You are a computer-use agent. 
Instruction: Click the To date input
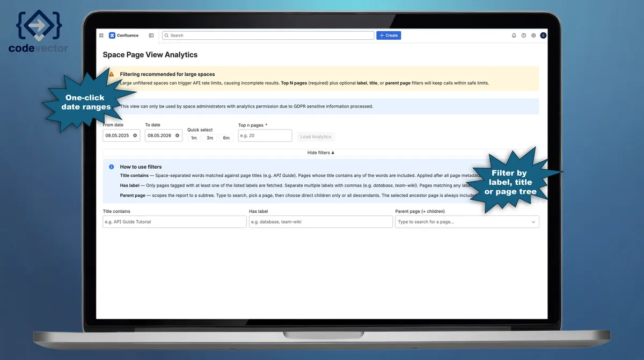point(164,135)
